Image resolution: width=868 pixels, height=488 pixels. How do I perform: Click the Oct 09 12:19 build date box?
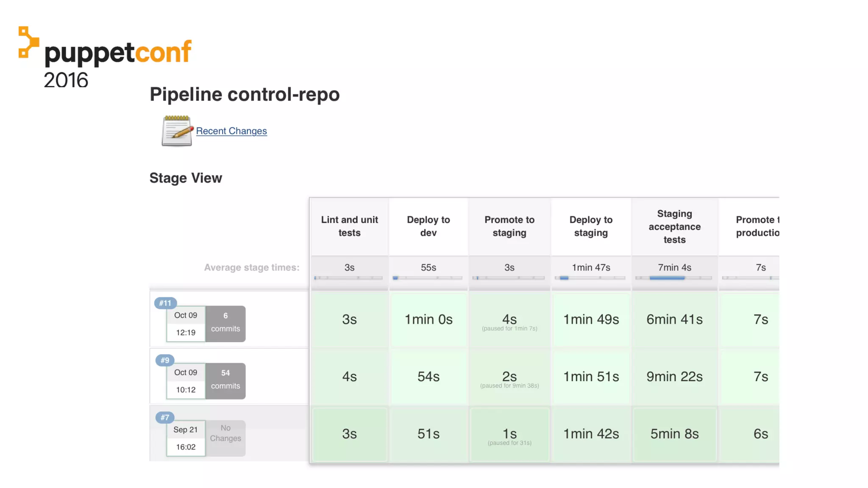[x=186, y=324]
